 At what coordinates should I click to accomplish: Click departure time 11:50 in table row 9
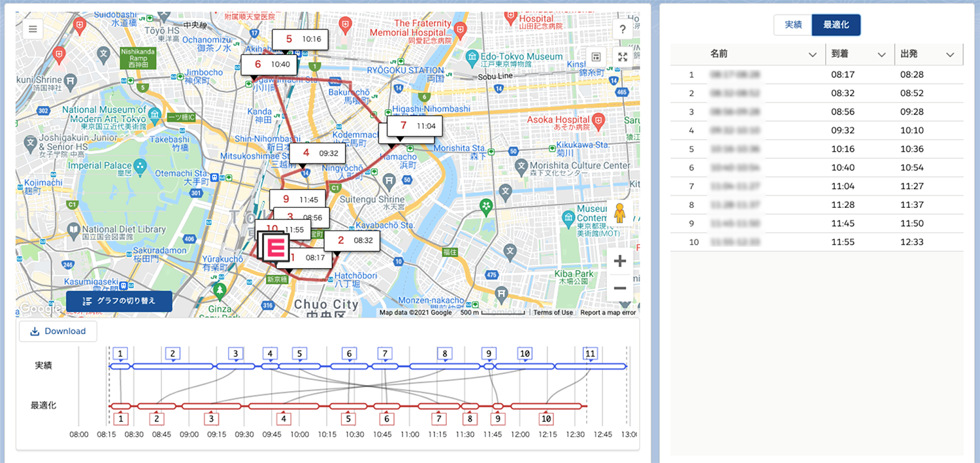pyautogui.click(x=912, y=224)
